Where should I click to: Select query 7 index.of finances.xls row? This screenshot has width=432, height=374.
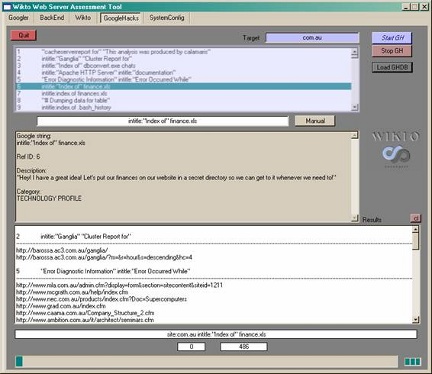tap(183, 94)
